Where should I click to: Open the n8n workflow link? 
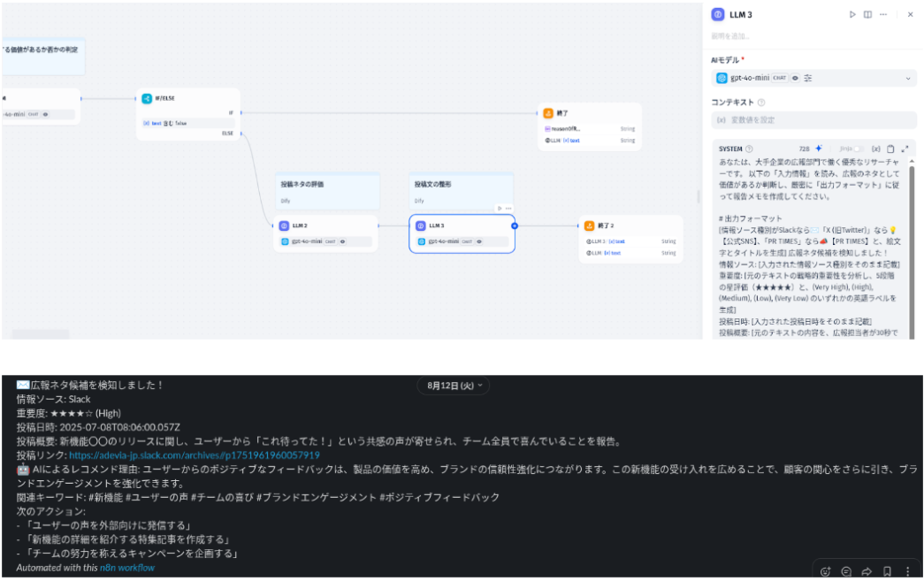[126, 568]
